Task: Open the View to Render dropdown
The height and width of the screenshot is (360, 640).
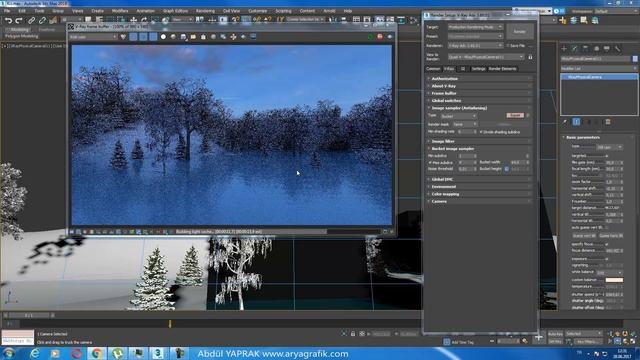Action: click(x=486, y=57)
